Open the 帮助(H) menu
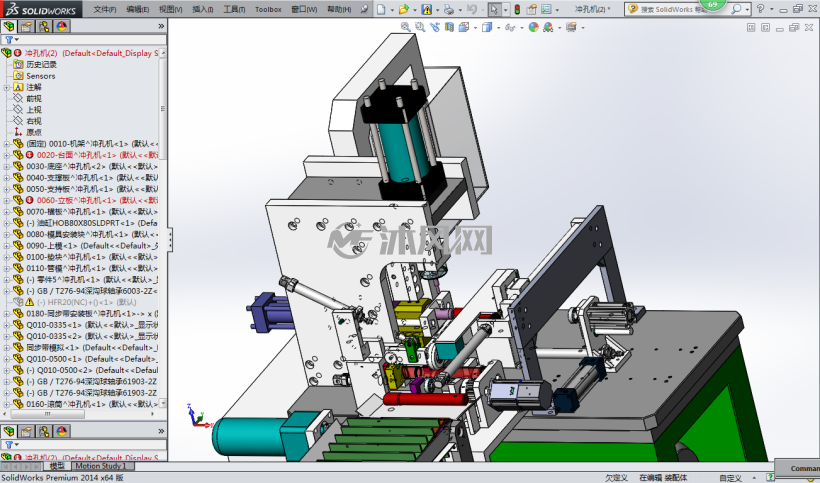This screenshot has width=820, height=483. tap(339, 9)
